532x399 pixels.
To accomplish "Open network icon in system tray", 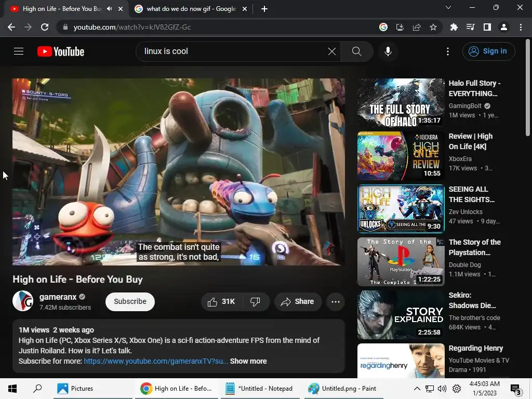I will 430,389.
